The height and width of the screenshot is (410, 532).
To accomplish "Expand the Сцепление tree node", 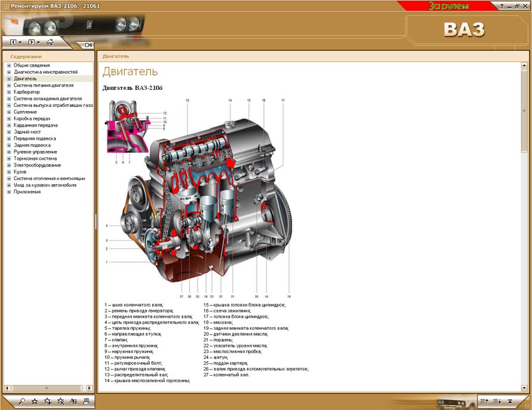I will point(9,112).
